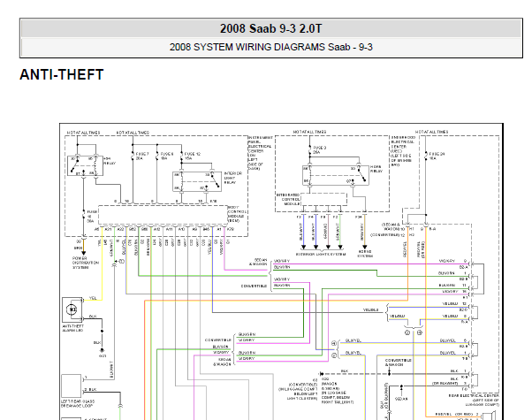Click the arrowhead pointing to Power Distribution System
The width and height of the screenshot is (532, 420).
point(83,253)
